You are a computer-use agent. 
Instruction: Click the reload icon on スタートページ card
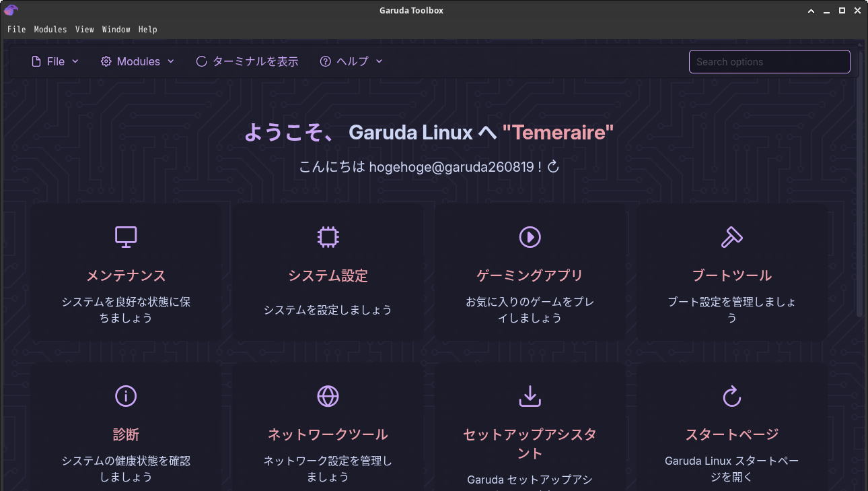(x=731, y=396)
